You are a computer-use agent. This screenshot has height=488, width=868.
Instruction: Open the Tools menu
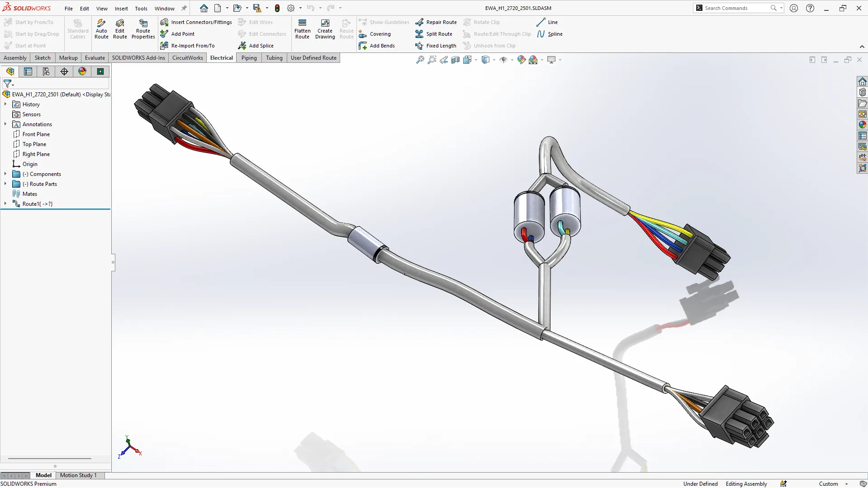141,8
